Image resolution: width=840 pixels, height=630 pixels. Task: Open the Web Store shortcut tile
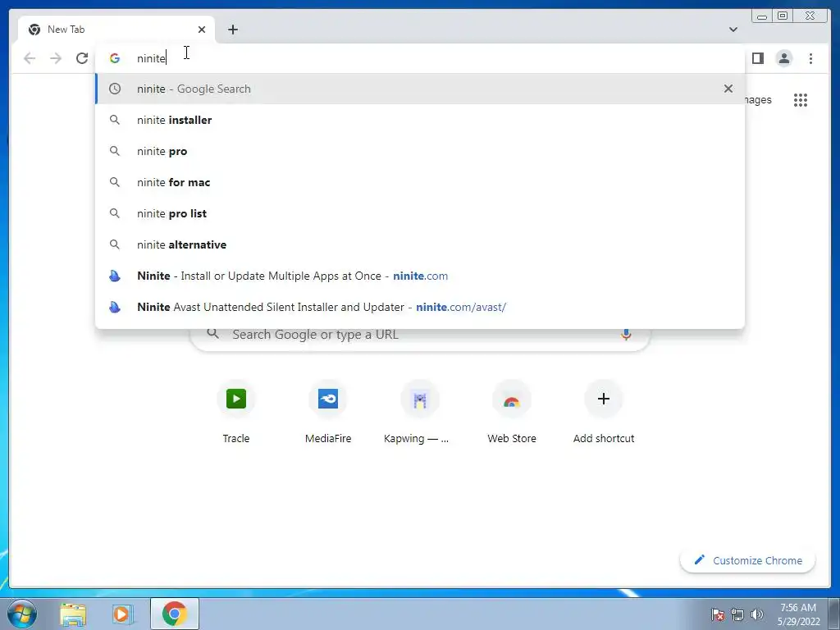click(x=512, y=413)
